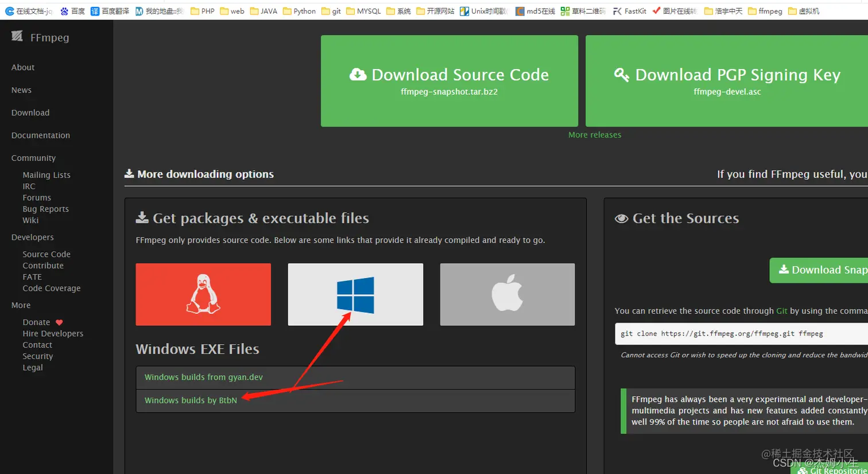Click key icon on PGP Signing Key

click(622, 75)
